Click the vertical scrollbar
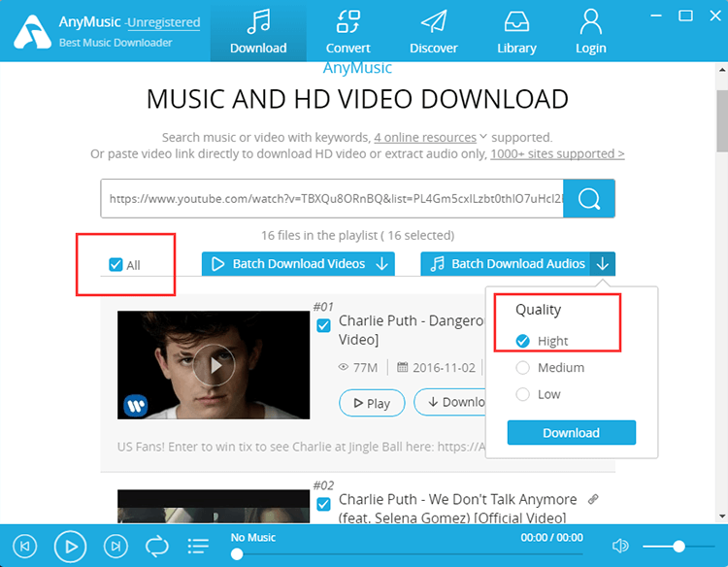This screenshot has width=728, height=567. pos(722,120)
